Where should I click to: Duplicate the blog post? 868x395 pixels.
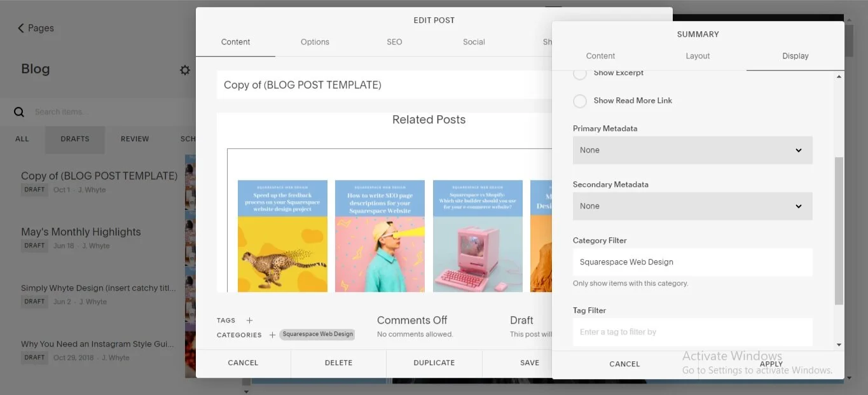434,363
